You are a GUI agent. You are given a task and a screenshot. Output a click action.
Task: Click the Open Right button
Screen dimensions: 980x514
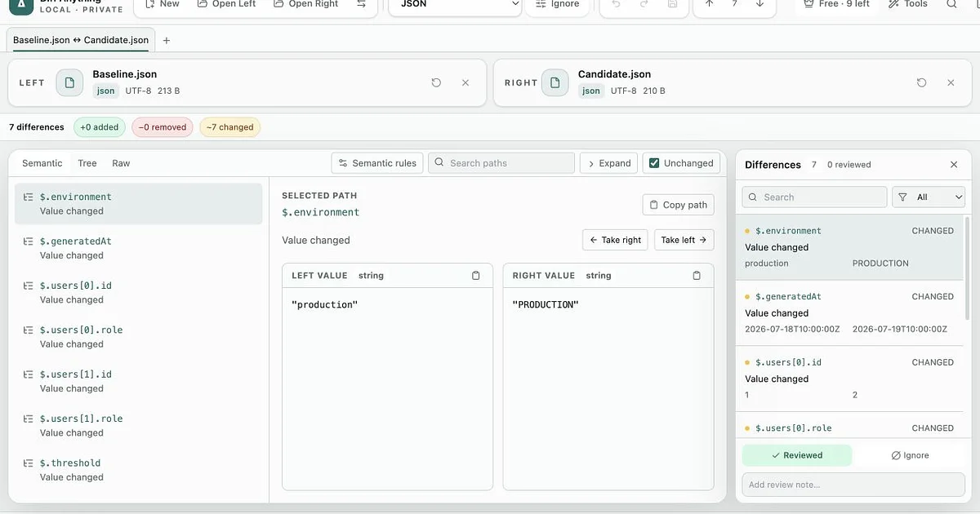point(305,4)
